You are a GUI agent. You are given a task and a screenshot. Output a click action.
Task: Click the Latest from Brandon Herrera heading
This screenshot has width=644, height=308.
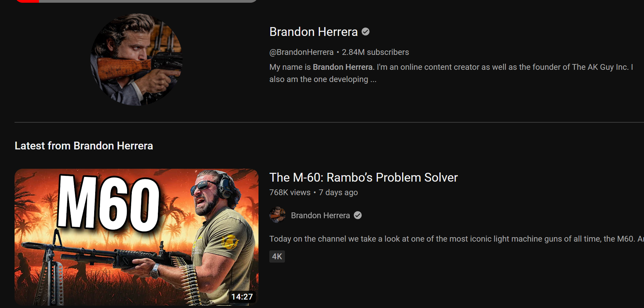point(84,146)
